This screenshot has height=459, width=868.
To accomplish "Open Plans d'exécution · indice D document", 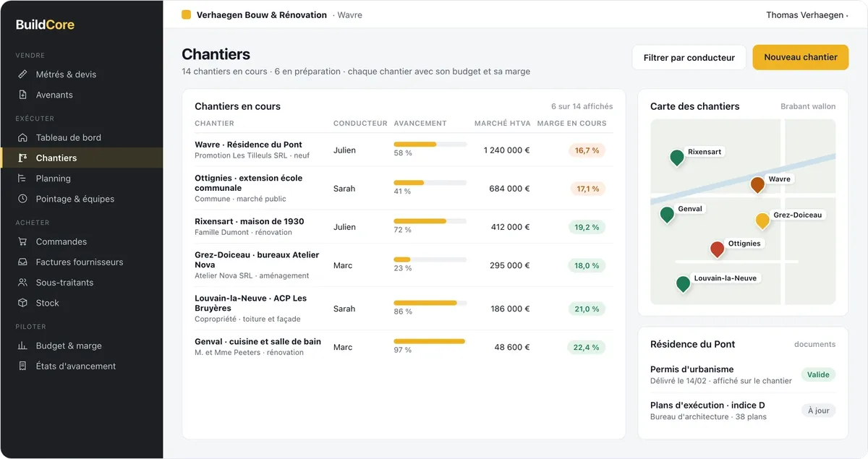I will point(743,411).
